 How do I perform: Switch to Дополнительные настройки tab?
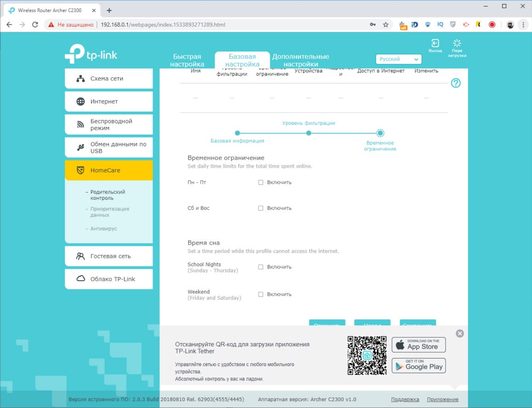(300, 60)
